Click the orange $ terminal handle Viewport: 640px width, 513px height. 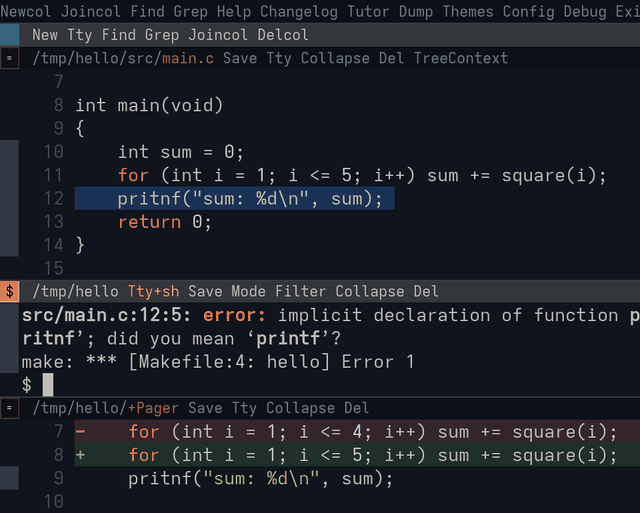point(9,291)
